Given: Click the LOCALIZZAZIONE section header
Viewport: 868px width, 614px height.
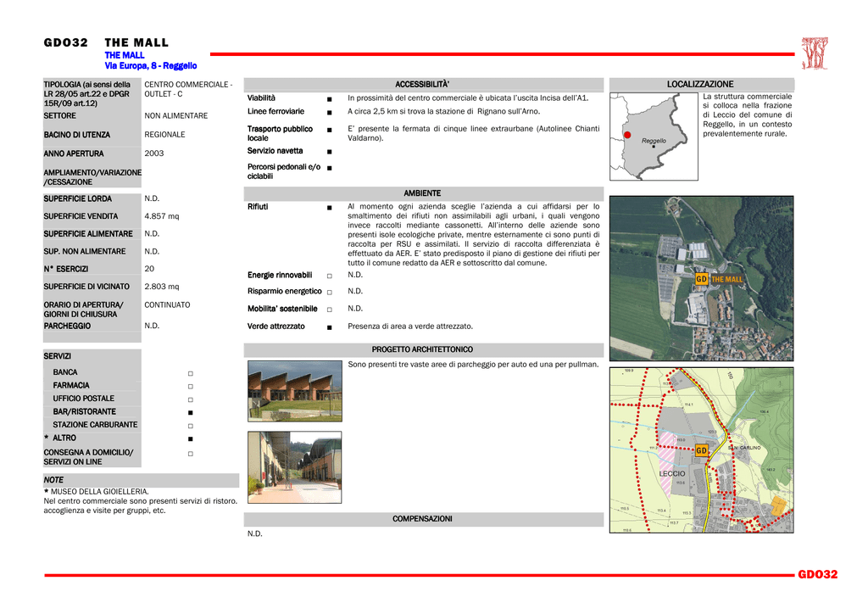Looking at the screenshot, I should point(701,84).
